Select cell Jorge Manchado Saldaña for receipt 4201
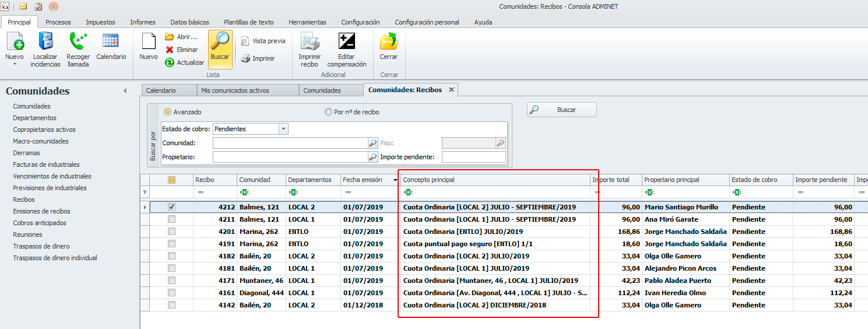The image size is (868, 329). 686,232
